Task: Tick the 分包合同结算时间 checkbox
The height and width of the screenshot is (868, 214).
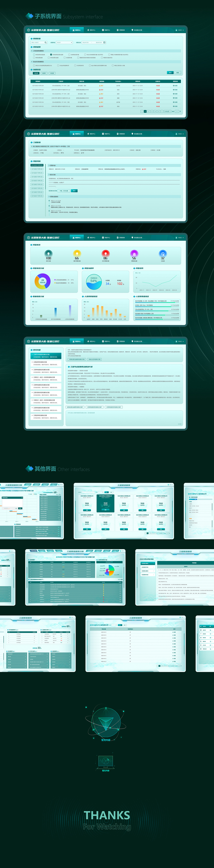Action: click(x=58, y=65)
